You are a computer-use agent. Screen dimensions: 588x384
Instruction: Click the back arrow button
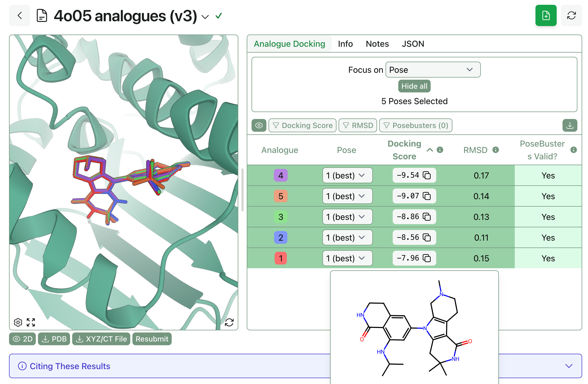pos(20,16)
